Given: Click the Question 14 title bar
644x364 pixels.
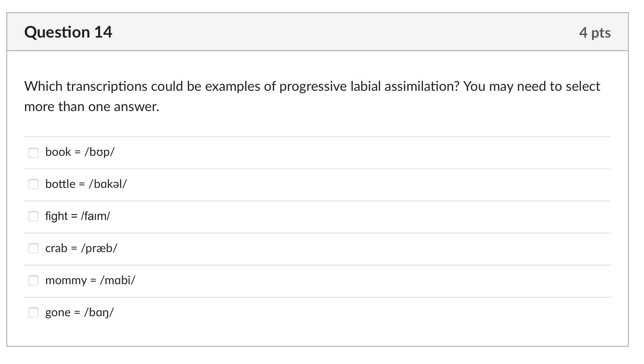Looking at the screenshot, I should [317, 32].
